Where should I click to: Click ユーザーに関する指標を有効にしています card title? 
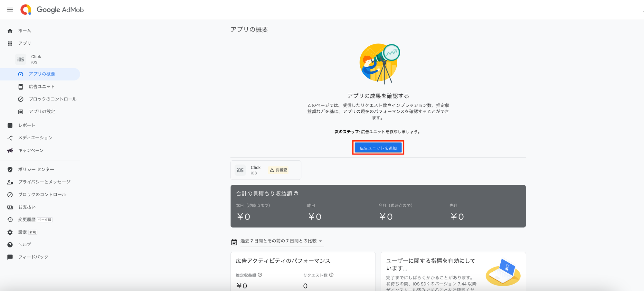(431, 264)
